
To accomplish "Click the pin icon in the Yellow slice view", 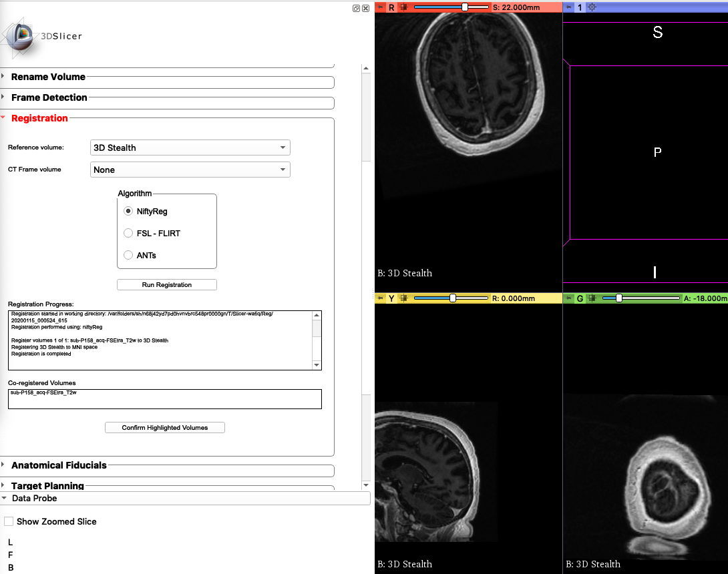I will pos(381,298).
